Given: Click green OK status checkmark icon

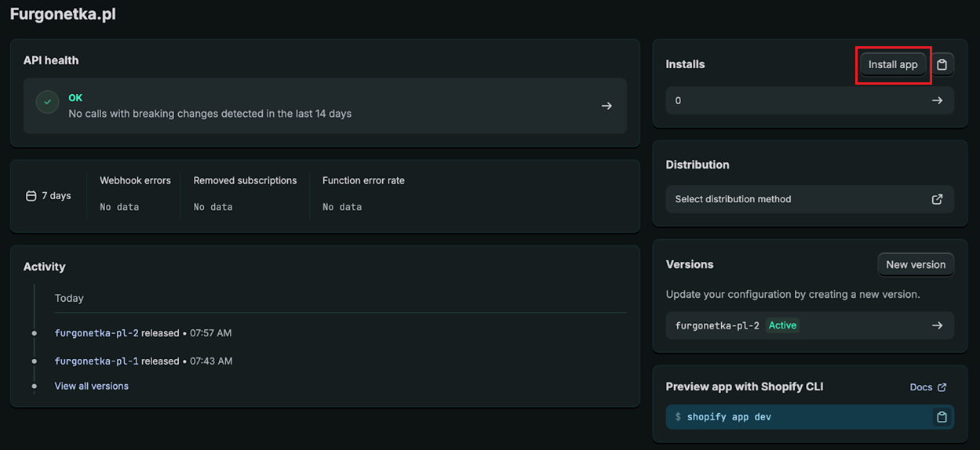Looking at the screenshot, I should coord(48,103).
